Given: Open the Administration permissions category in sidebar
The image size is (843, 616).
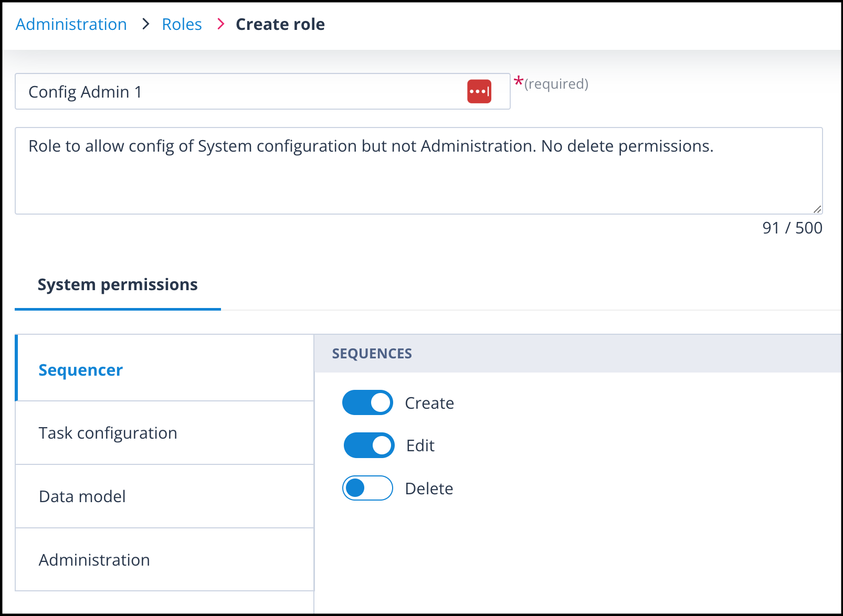Looking at the screenshot, I should pyautogui.click(x=165, y=560).
